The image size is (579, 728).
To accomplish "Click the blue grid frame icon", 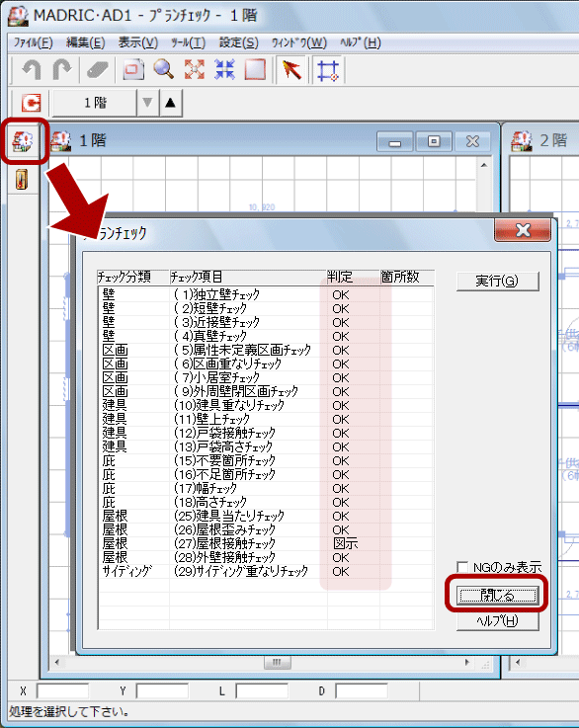I will pos(328,70).
